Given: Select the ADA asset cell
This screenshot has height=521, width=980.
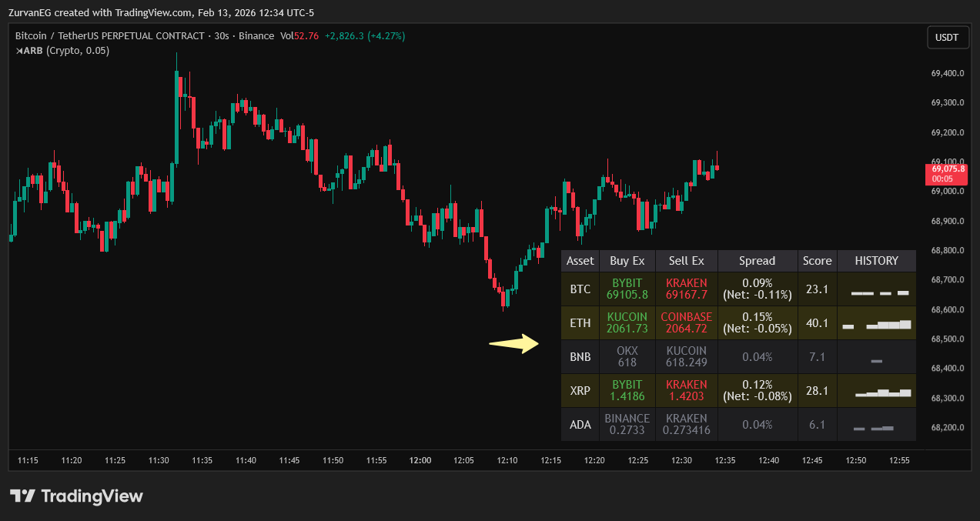Looking at the screenshot, I should click(580, 425).
